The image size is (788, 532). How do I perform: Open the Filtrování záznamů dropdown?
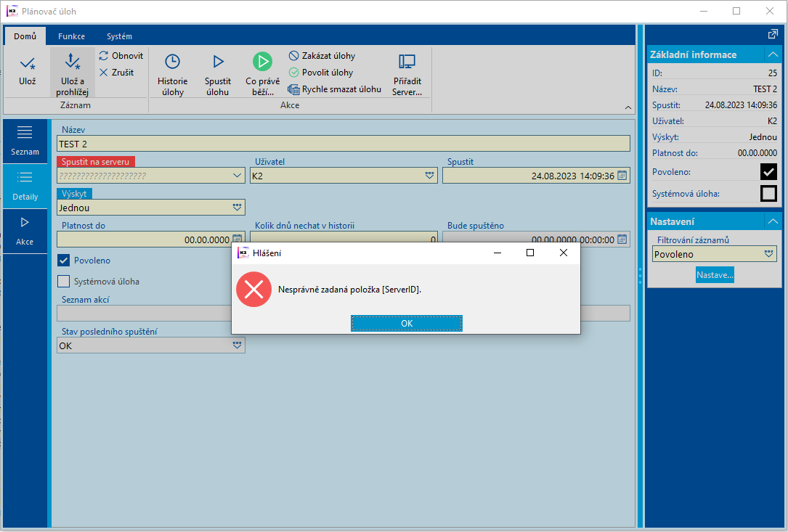[x=768, y=254]
